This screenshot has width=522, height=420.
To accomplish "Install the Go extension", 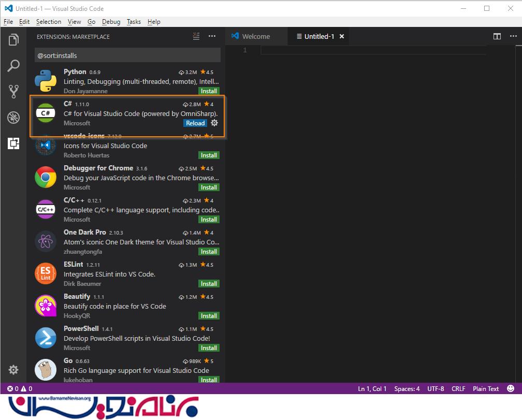I will [209, 380].
